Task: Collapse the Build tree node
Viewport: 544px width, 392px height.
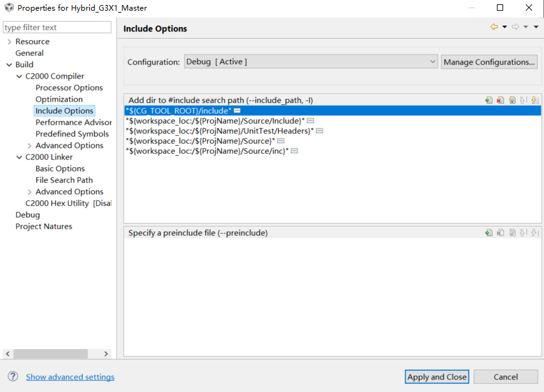Action: [9, 65]
